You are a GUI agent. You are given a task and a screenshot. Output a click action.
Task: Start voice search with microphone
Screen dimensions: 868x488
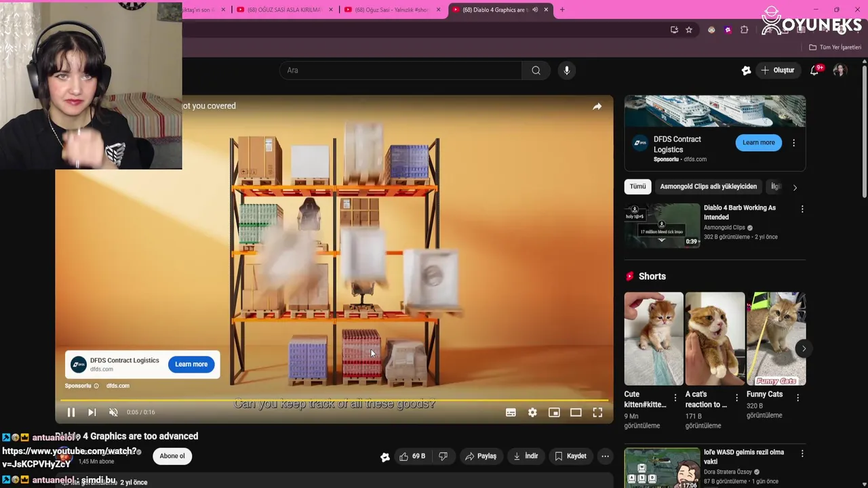pos(567,70)
